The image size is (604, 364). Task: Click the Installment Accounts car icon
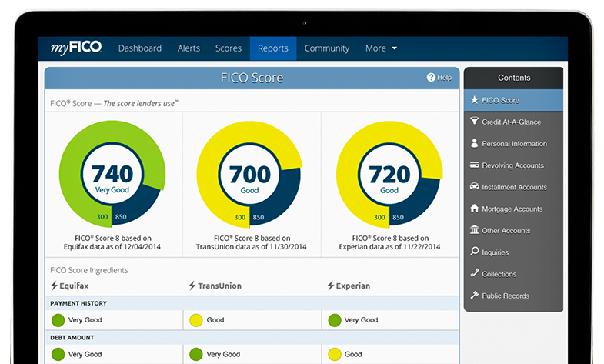(x=474, y=186)
